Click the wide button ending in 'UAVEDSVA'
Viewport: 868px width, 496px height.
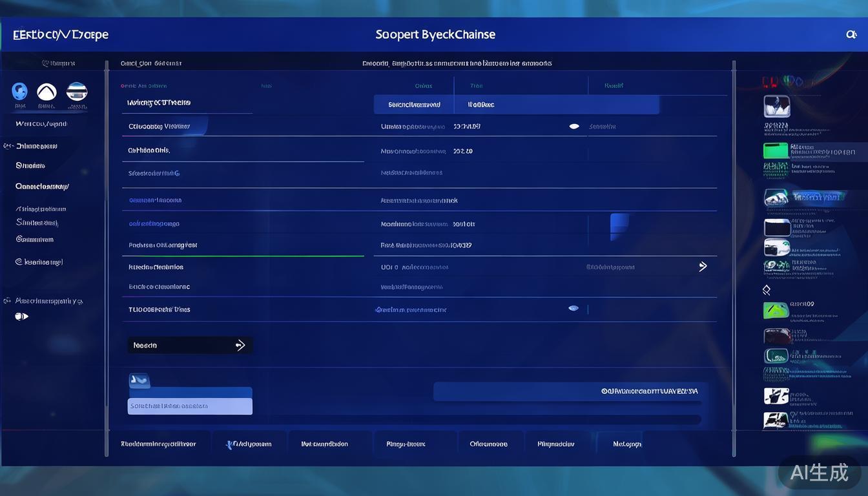570,391
